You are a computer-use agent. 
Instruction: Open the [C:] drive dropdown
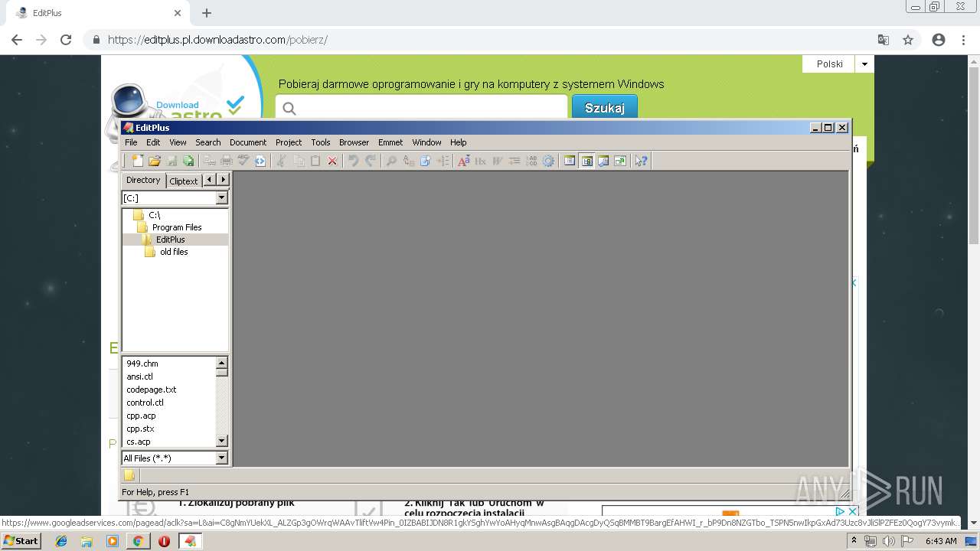pos(222,198)
